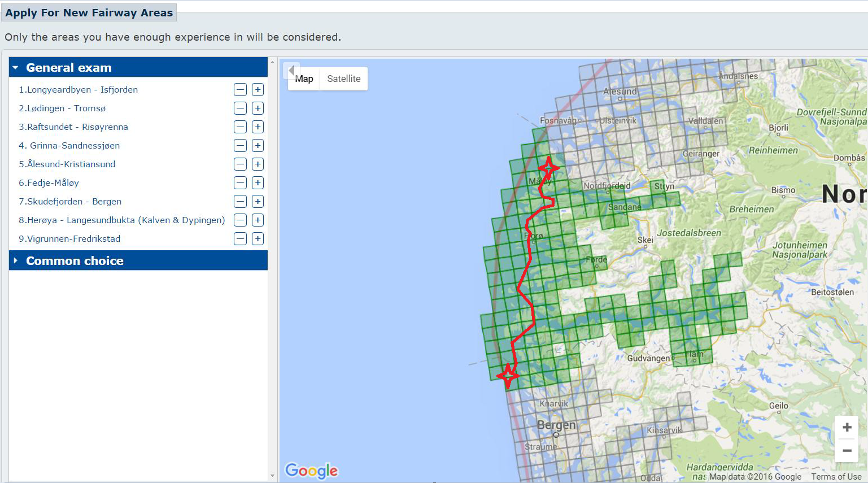Click the plus icon for Longyearbyen - Isfjorden
Image resolution: width=868 pixels, height=483 pixels.
point(258,90)
